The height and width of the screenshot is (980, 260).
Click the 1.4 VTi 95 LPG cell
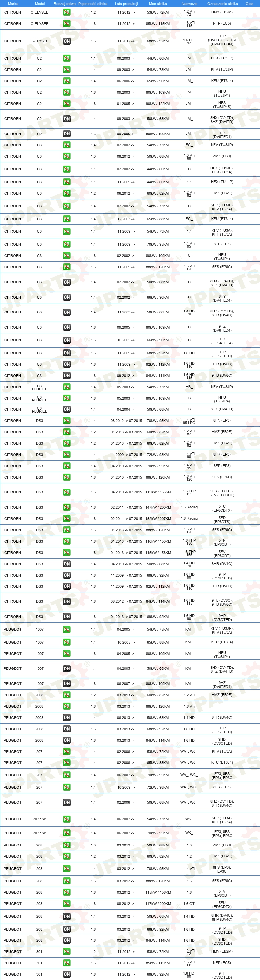(189, 421)
